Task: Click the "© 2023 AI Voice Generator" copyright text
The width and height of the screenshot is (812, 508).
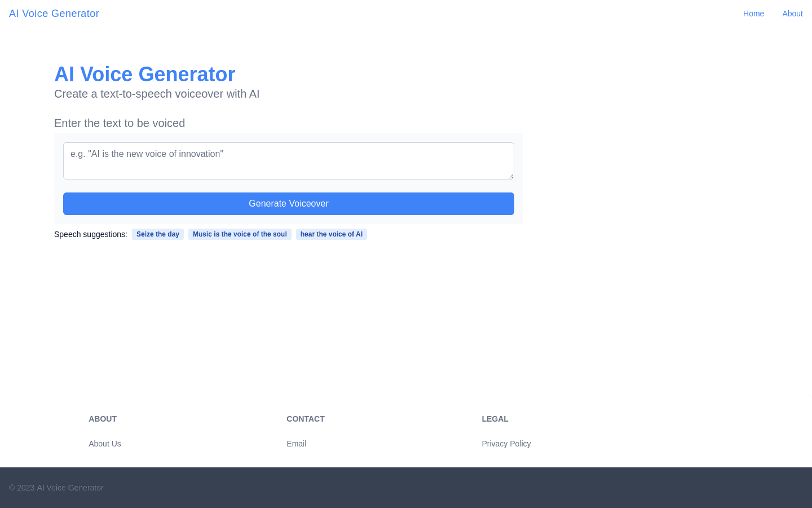Action: 56,488
